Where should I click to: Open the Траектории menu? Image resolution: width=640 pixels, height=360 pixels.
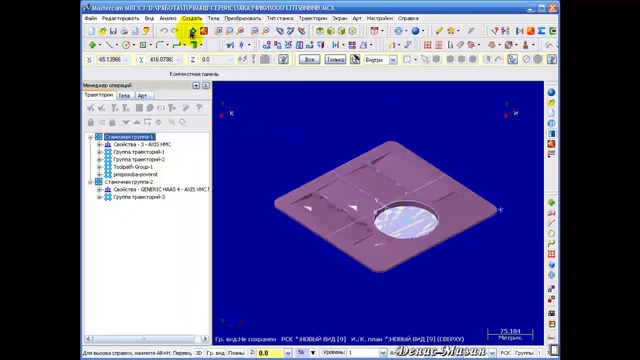313,18
